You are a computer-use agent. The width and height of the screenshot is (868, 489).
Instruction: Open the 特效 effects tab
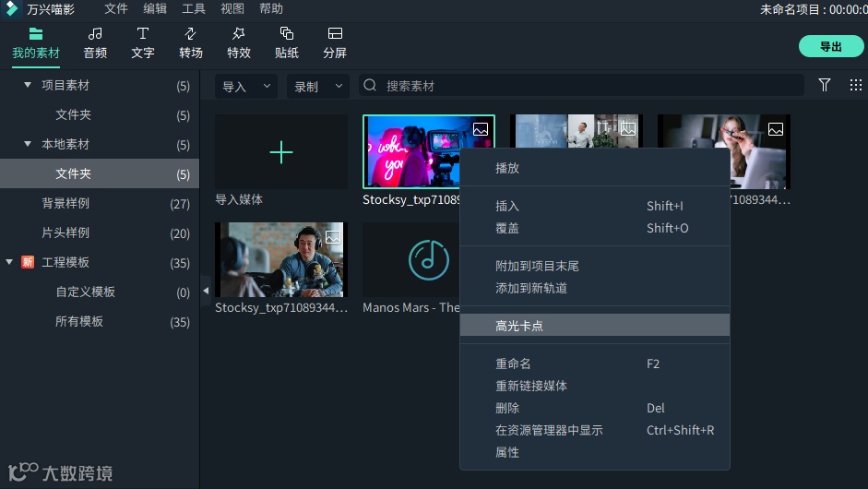239,43
